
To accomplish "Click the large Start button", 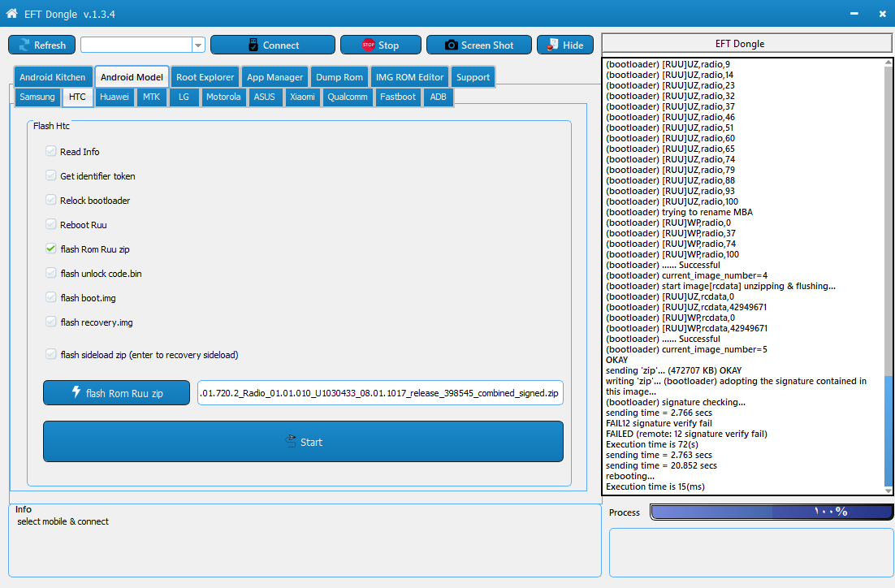I will pyautogui.click(x=303, y=441).
